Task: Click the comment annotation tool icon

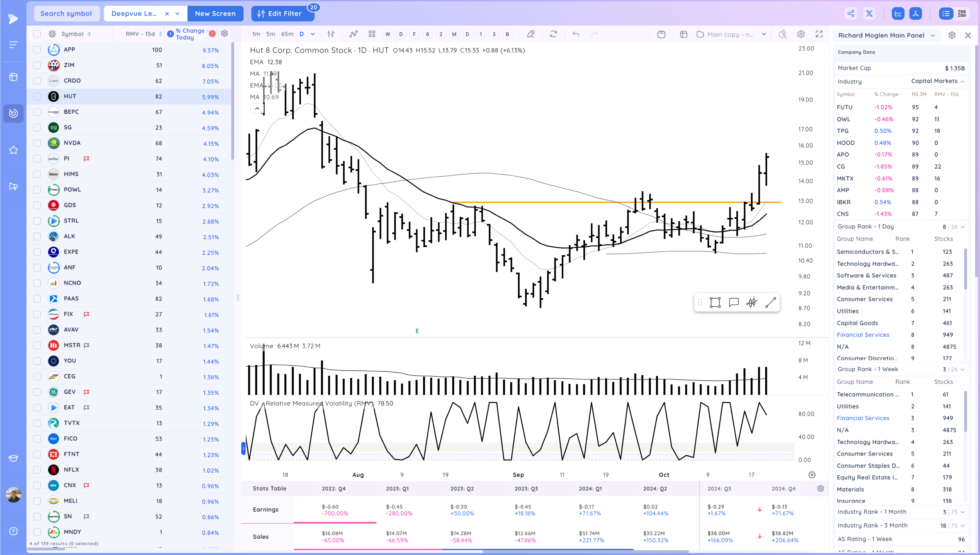Action: point(734,303)
